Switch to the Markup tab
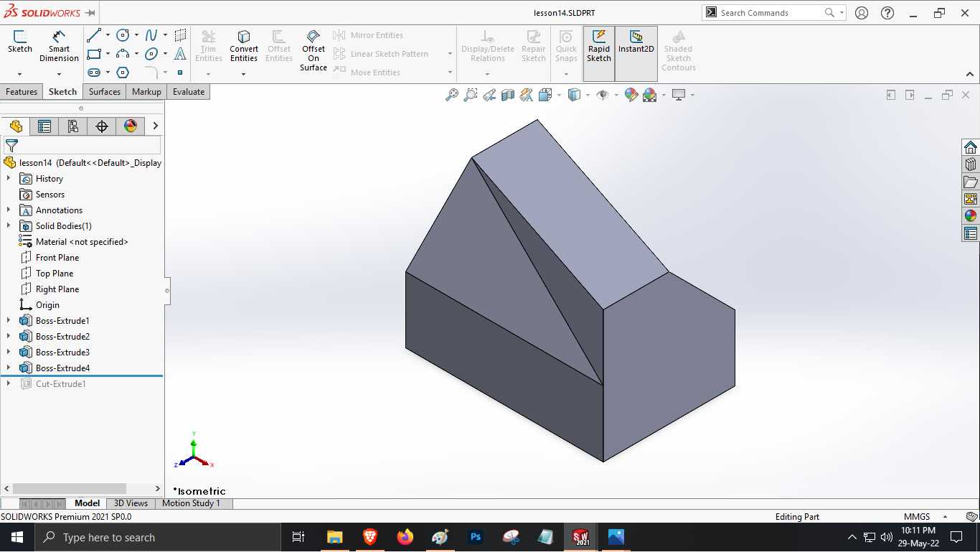 tap(146, 92)
